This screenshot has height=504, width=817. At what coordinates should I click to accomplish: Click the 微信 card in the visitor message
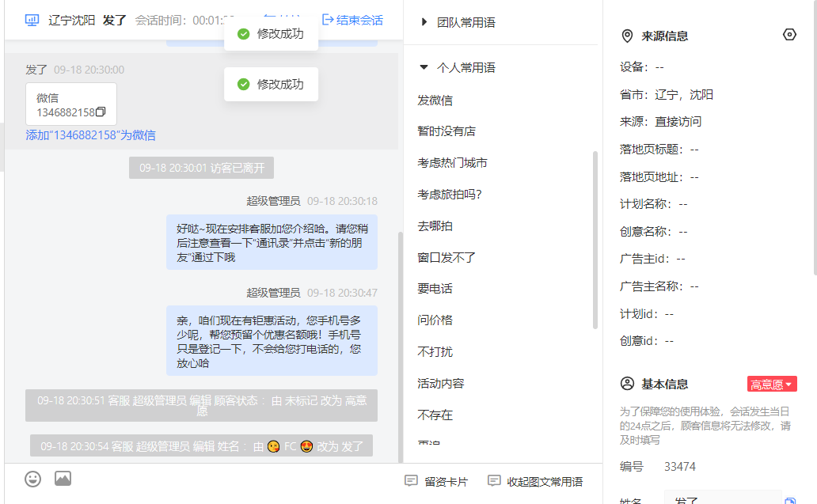pyautogui.click(x=71, y=104)
